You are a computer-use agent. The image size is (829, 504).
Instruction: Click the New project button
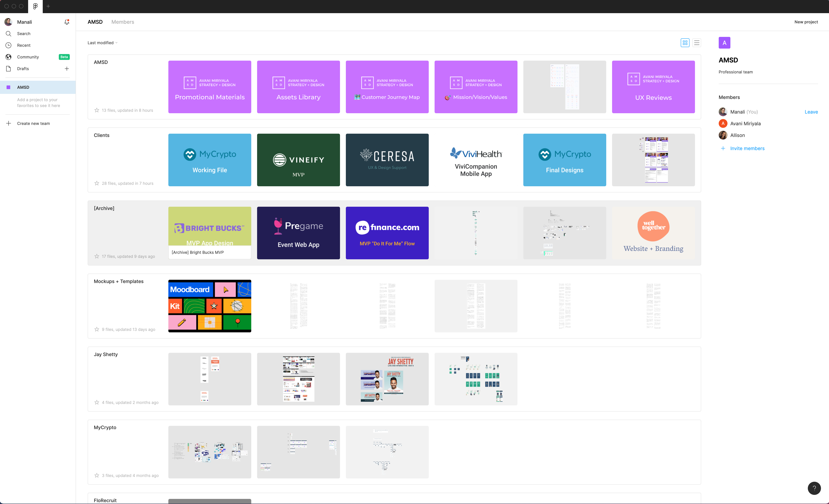pyautogui.click(x=806, y=22)
